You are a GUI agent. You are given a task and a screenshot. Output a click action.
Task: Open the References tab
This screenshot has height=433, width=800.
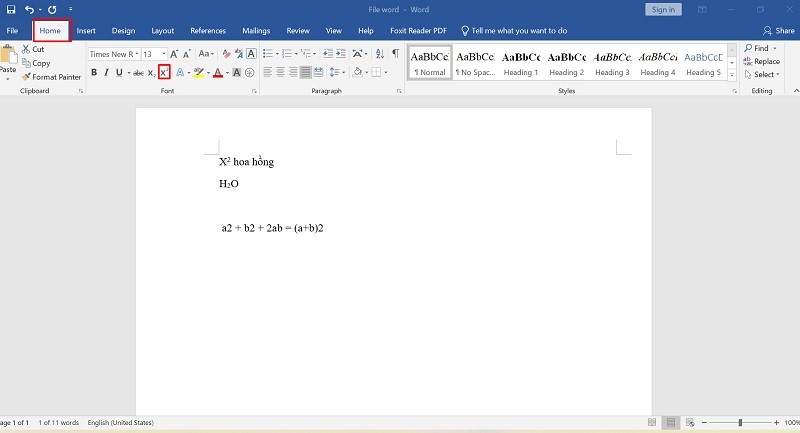click(208, 31)
